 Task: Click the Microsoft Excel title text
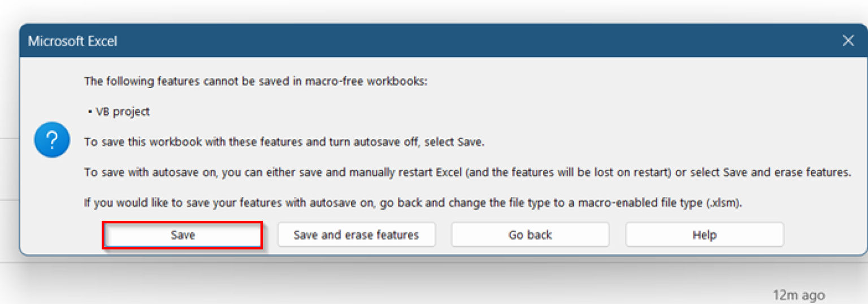click(x=72, y=41)
